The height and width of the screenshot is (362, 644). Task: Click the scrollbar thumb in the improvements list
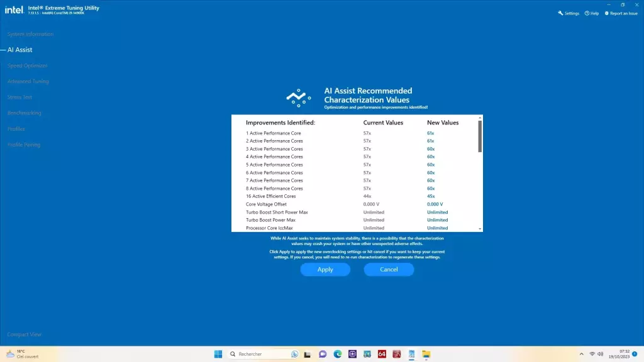pyautogui.click(x=480, y=136)
